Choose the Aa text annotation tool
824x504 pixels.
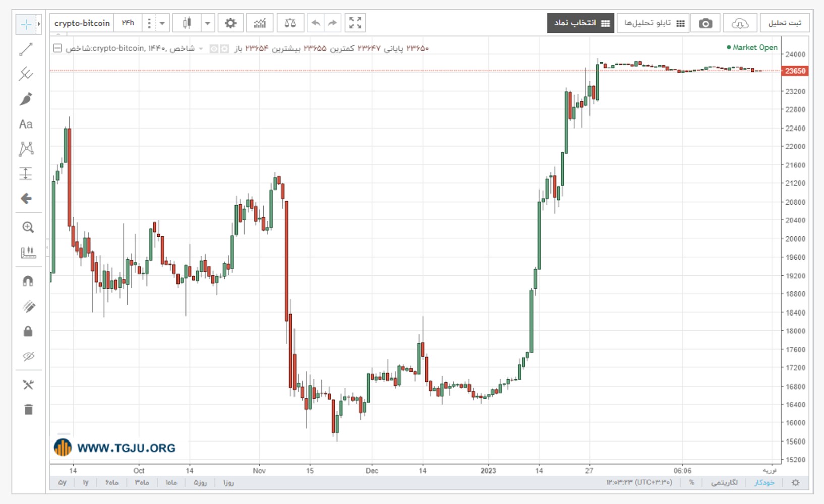point(26,124)
